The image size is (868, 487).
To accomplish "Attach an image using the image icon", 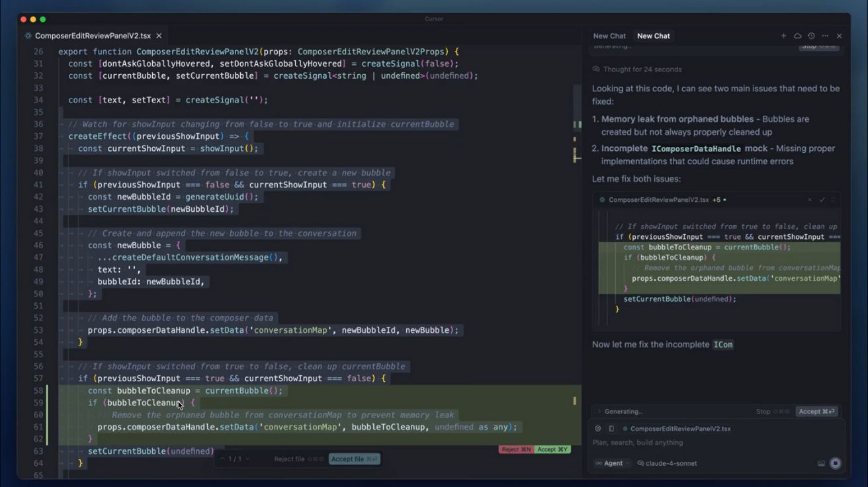I will 821,464.
